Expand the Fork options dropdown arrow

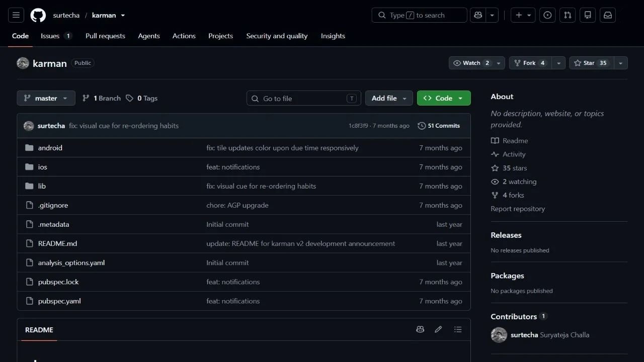click(x=558, y=63)
